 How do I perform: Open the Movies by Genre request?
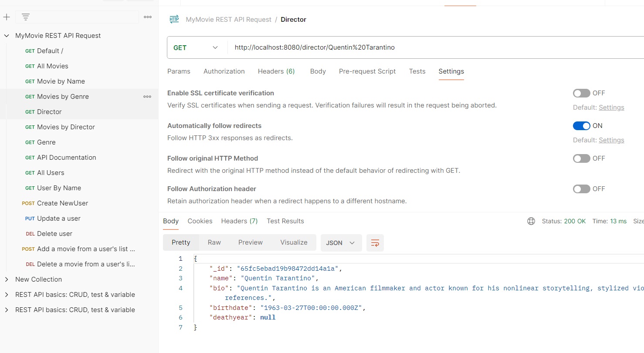tap(63, 97)
